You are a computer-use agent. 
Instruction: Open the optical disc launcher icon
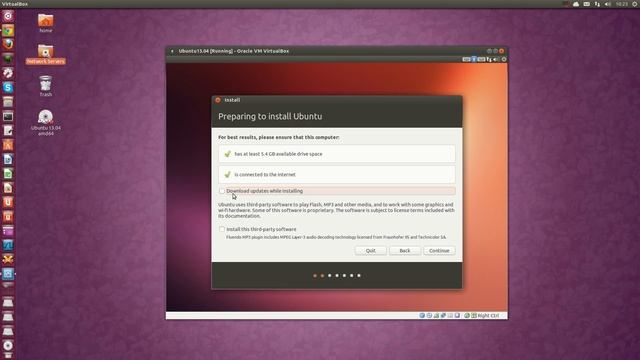(x=8, y=345)
